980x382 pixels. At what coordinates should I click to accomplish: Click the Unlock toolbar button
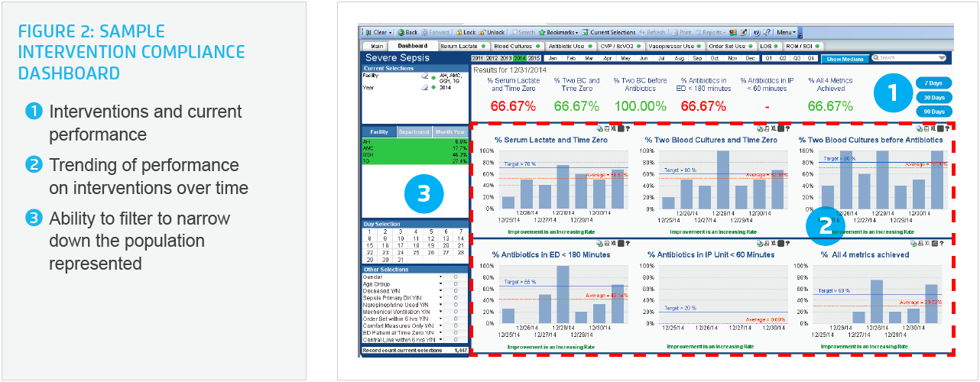pyautogui.click(x=492, y=32)
